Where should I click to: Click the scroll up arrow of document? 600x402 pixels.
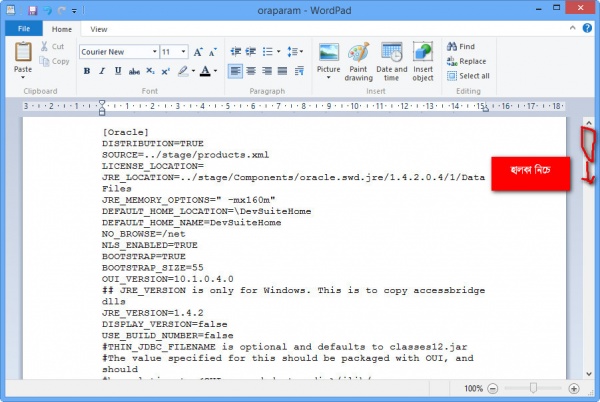pyautogui.click(x=589, y=123)
